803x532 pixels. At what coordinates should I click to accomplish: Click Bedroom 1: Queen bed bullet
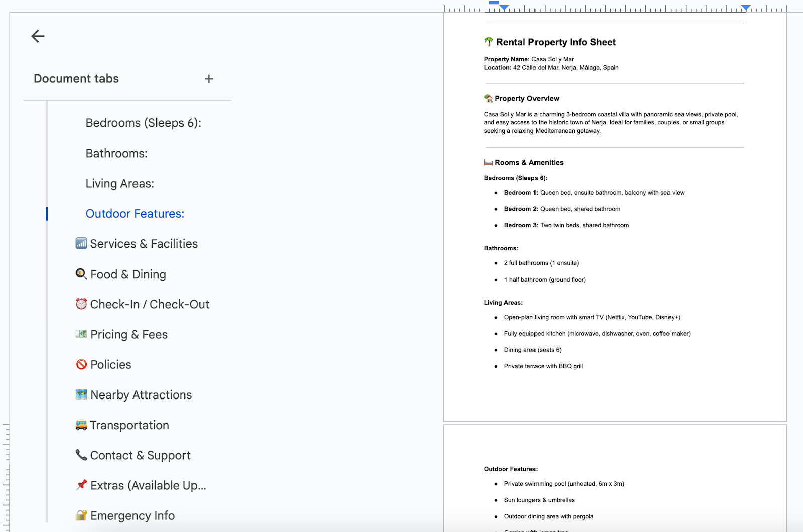(594, 193)
